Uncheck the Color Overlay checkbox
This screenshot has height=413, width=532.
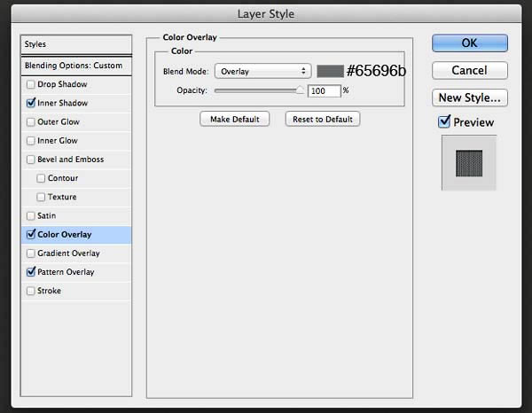point(30,234)
